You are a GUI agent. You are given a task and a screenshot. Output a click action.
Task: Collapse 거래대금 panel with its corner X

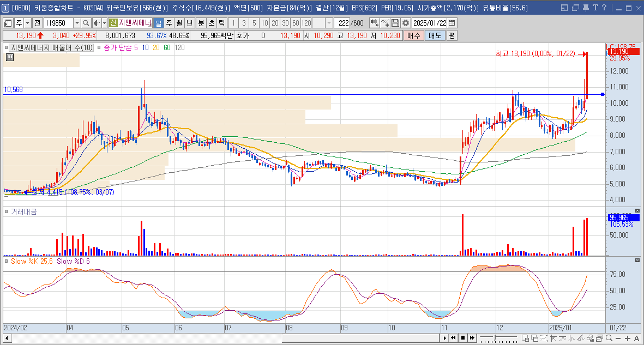pyautogui.click(x=637, y=211)
